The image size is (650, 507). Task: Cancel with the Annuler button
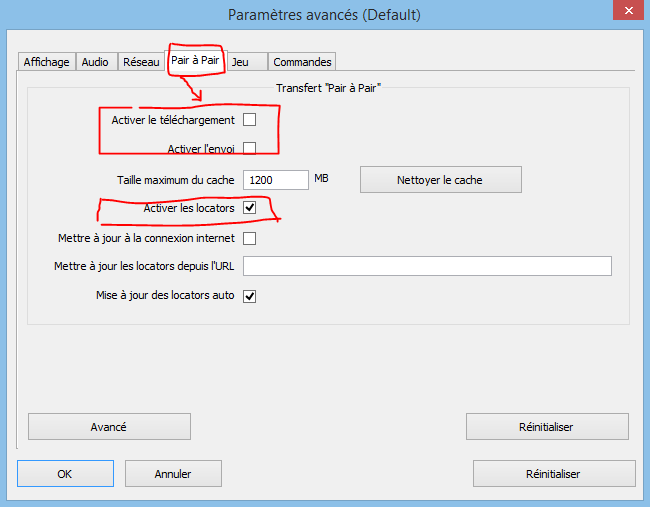(x=173, y=473)
